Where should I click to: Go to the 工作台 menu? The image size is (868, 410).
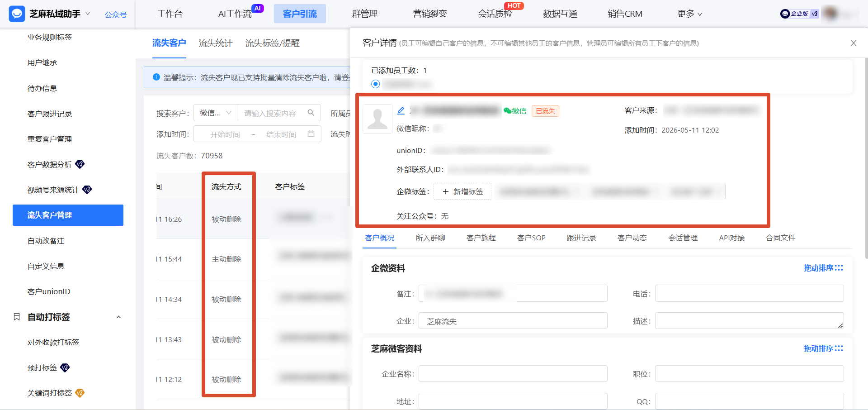[170, 14]
